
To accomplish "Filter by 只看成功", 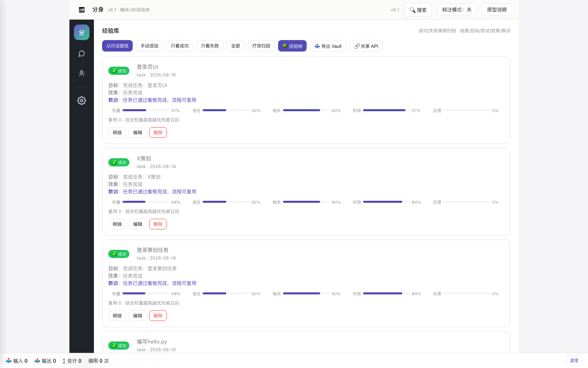I will tap(180, 46).
